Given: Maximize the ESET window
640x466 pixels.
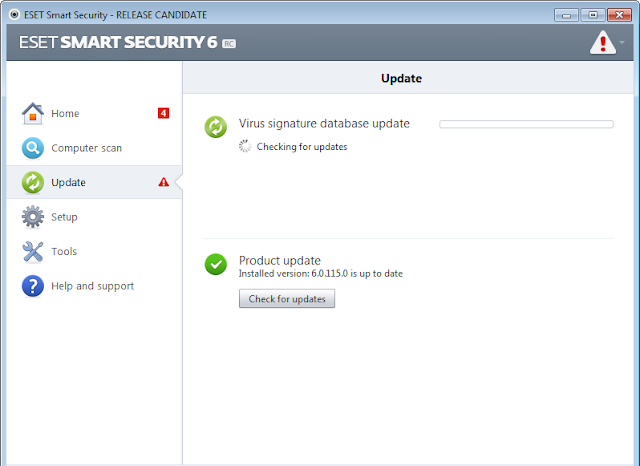Looking at the screenshot, I should coord(593,15).
